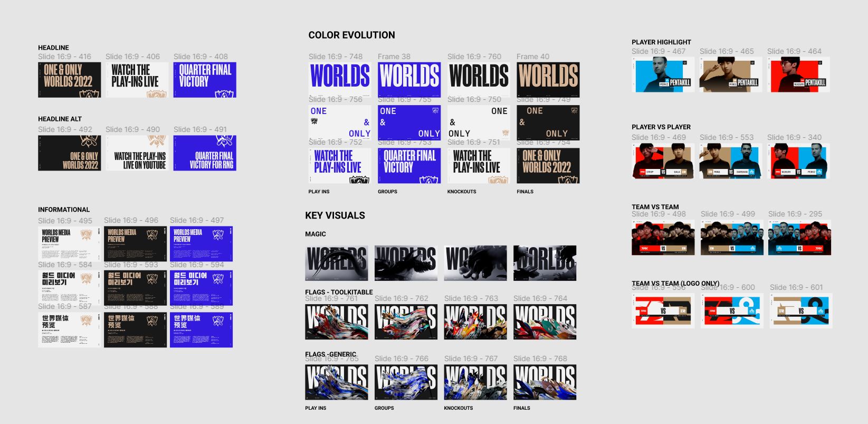Screen dimensions: 868x424
Task: Select the blue WORLDS thumbnail in Frame 38
Action: pyautogui.click(x=409, y=80)
